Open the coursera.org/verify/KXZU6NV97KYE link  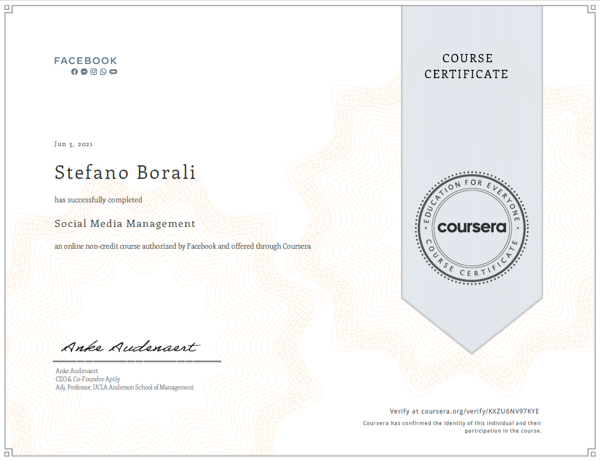pyautogui.click(x=480, y=411)
